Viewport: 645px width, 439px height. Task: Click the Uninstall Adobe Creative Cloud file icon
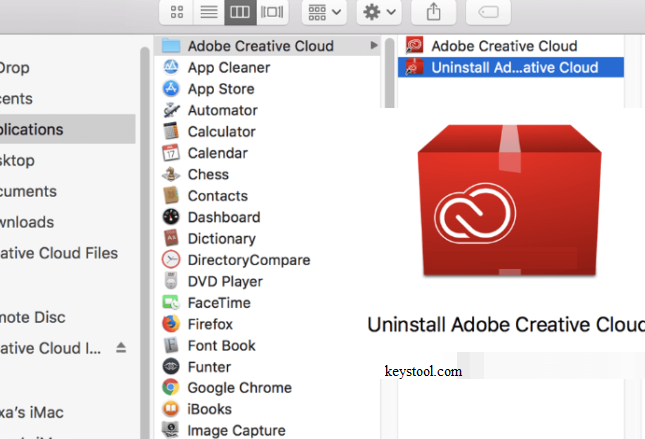pos(415,67)
